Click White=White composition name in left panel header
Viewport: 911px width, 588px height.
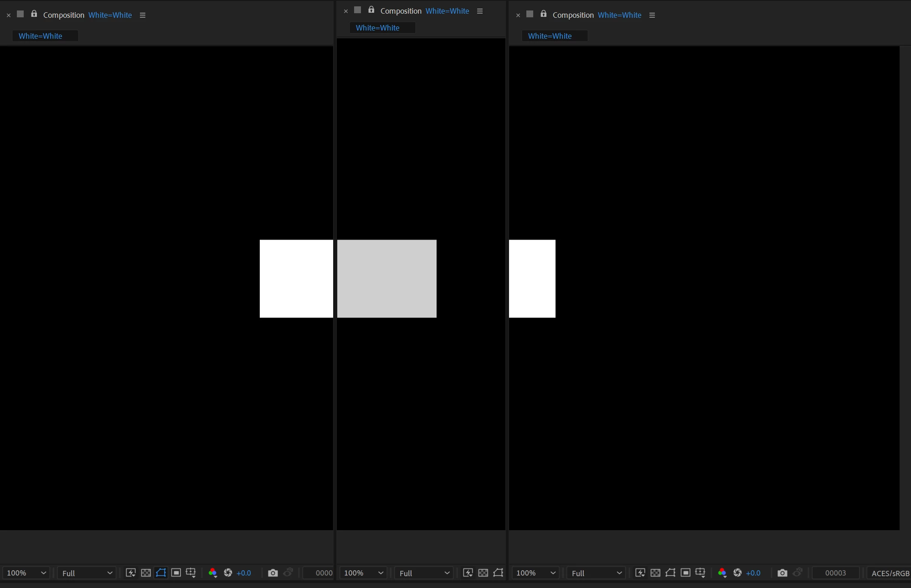pos(110,15)
